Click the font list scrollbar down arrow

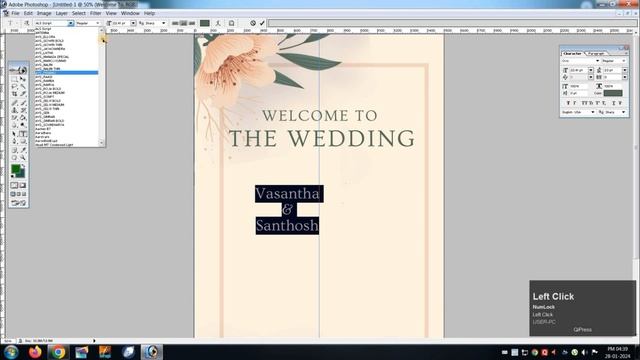[102, 142]
